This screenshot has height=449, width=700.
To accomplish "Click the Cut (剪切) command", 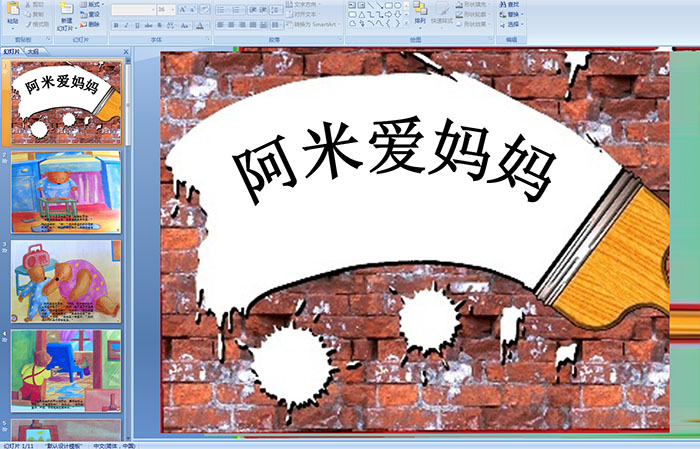I will click(x=34, y=4).
